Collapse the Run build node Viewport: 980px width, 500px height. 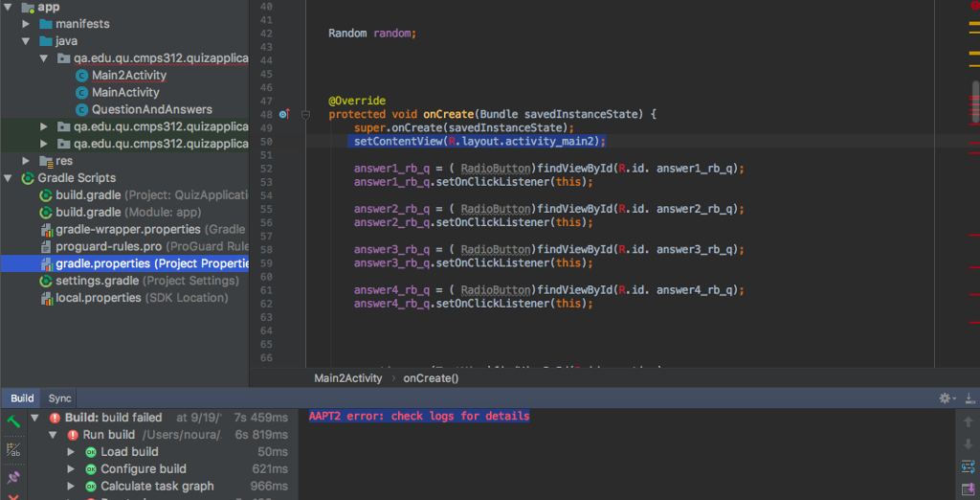pos(54,435)
